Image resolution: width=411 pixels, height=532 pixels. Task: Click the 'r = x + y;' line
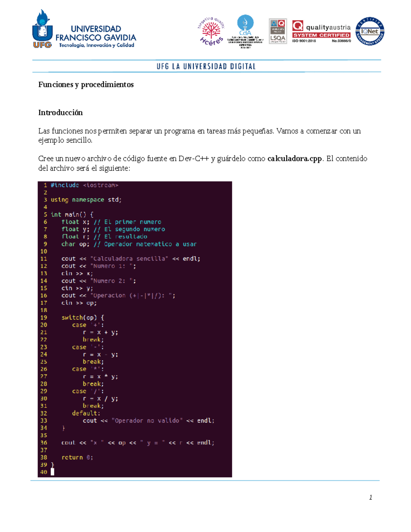[x=100, y=332]
